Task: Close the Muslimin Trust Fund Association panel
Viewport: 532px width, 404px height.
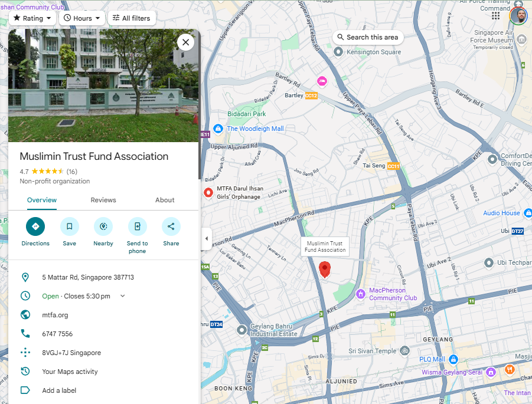Action: coord(185,42)
